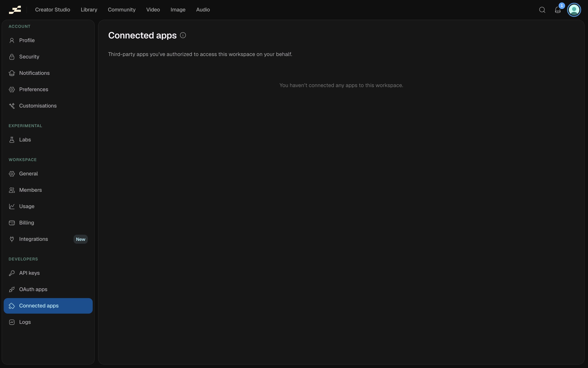
Task: Click the New badge next to Integrations
Action: point(80,239)
